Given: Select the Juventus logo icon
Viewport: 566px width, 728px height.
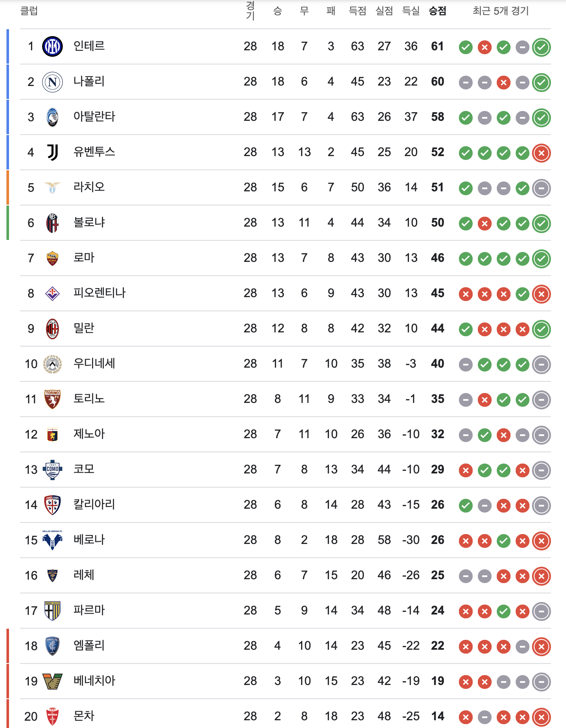Looking at the screenshot, I should 52,152.
